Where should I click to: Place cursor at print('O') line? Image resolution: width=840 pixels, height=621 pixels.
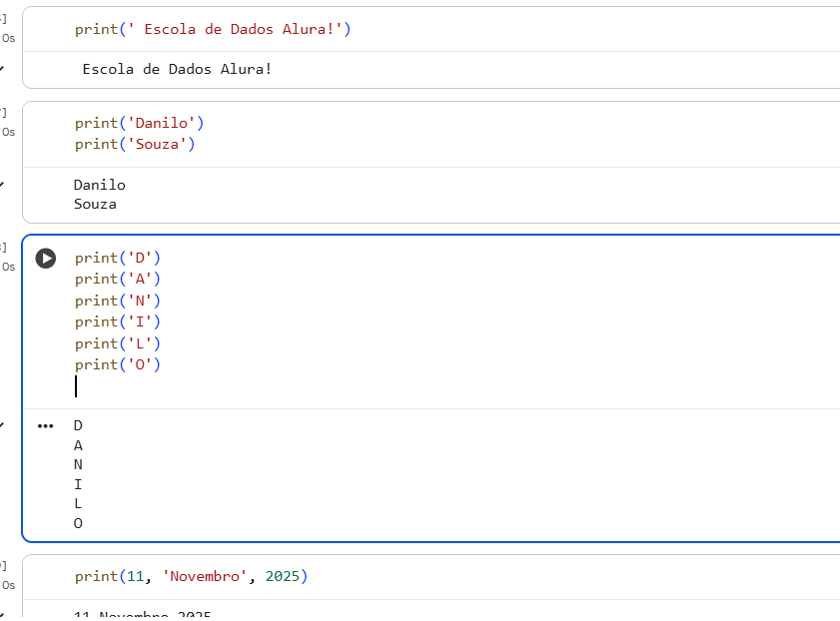[x=118, y=364]
